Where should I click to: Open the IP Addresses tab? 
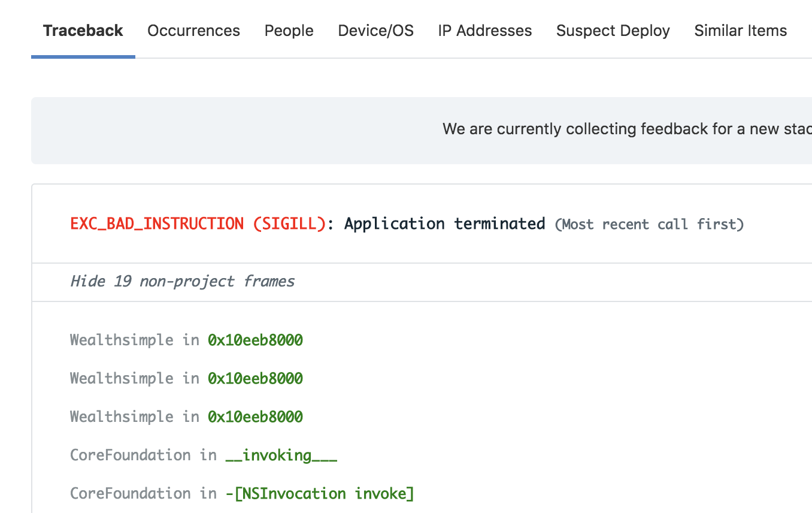pos(484,31)
